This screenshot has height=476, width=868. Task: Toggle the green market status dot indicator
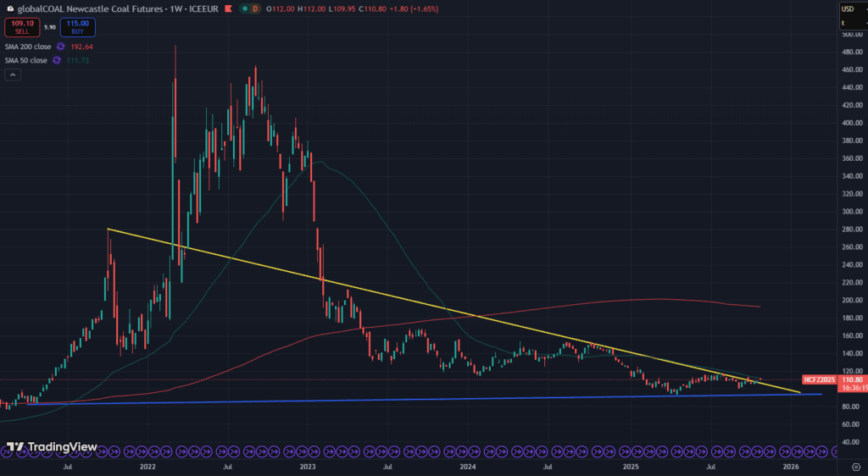click(x=245, y=8)
